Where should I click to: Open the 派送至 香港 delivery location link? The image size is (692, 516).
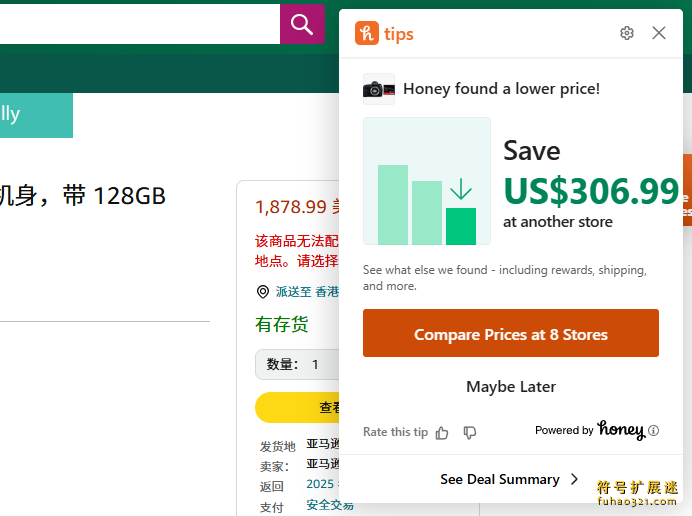click(307, 292)
